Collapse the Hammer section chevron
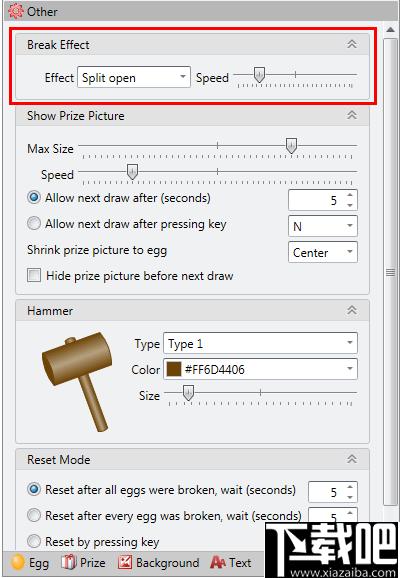 point(352,310)
